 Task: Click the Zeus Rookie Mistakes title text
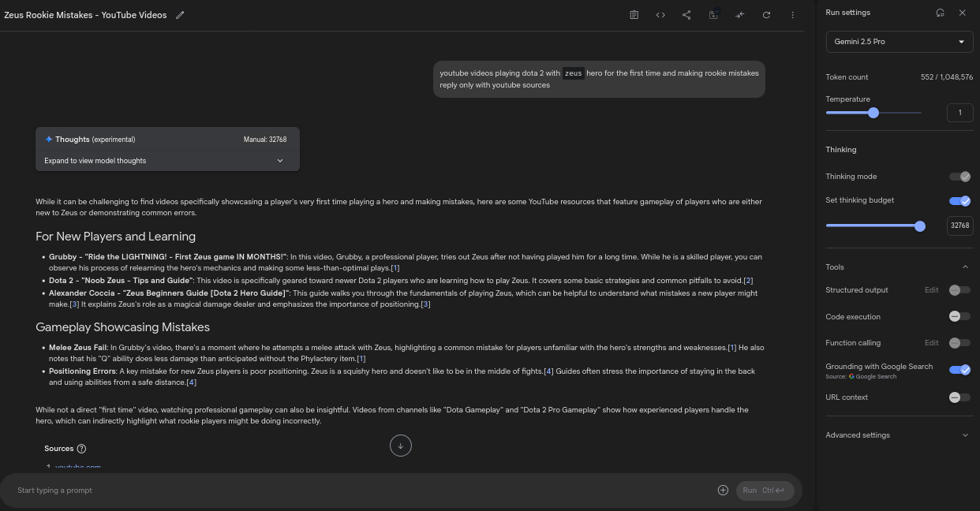click(x=85, y=15)
